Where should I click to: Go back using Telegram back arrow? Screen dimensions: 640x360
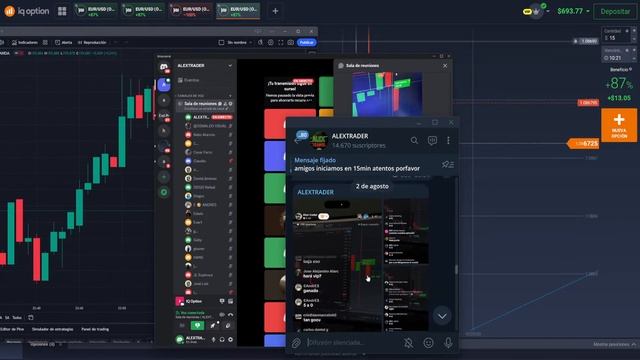(x=297, y=140)
